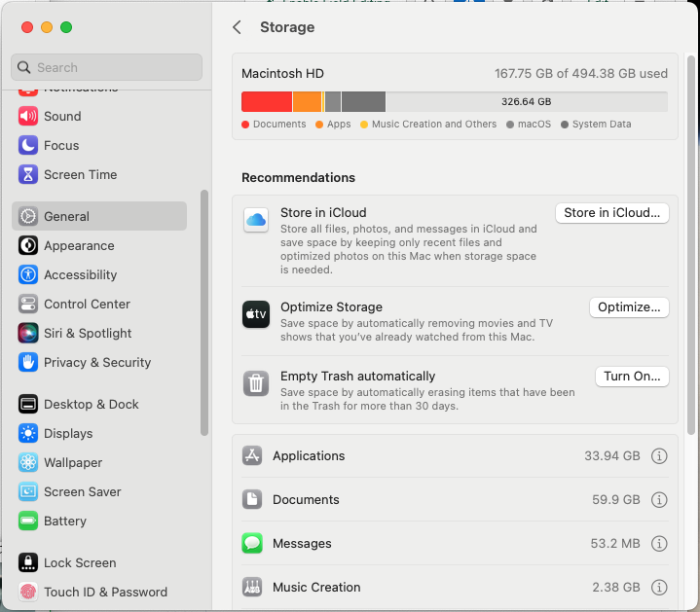Click the 167.75 GB of 494.38 GB used text

[x=581, y=74]
